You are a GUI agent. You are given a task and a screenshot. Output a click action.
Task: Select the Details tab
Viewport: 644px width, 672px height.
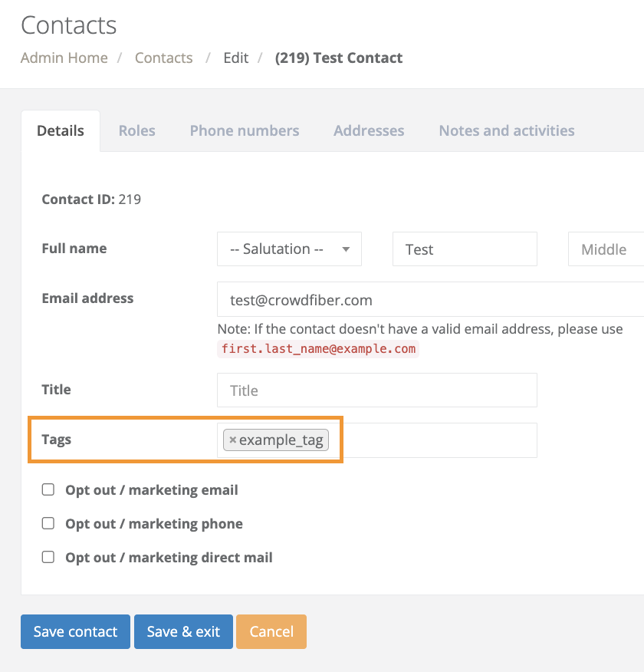coord(61,130)
